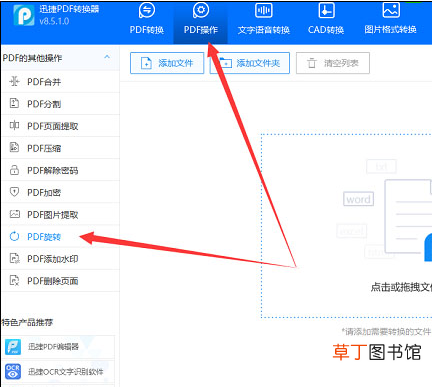The width and height of the screenshot is (432, 387).
Task: Select PDF删除页面 in the sidebar
Action: click(x=60, y=281)
